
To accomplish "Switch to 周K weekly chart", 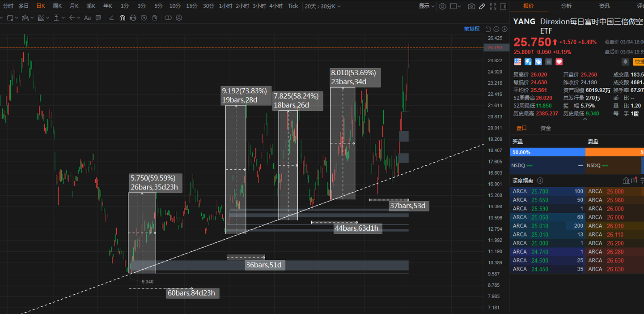I will coord(57,6).
